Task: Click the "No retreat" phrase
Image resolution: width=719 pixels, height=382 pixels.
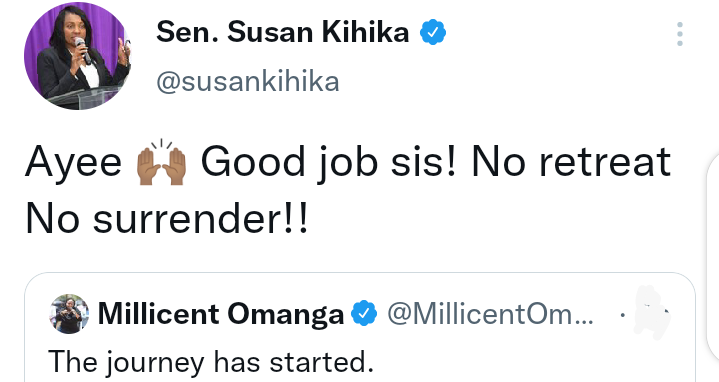Action: coord(571,161)
